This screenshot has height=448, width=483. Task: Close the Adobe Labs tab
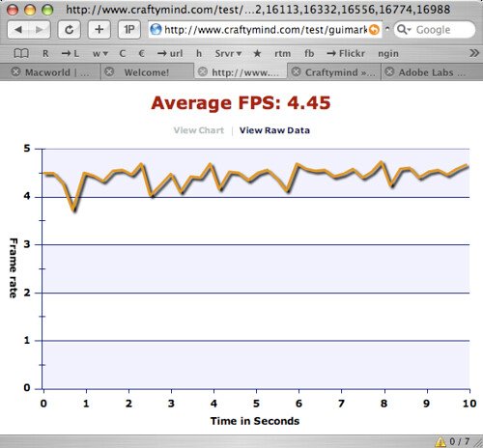click(389, 71)
